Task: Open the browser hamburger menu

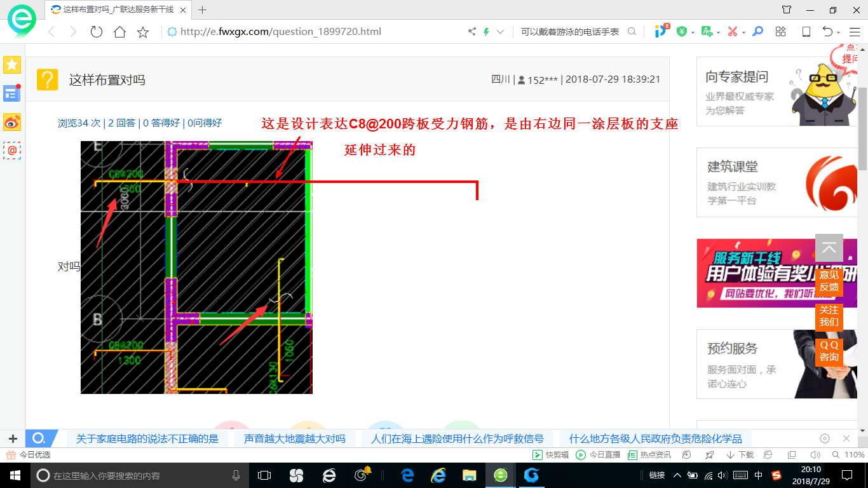Action: (x=853, y=31)
